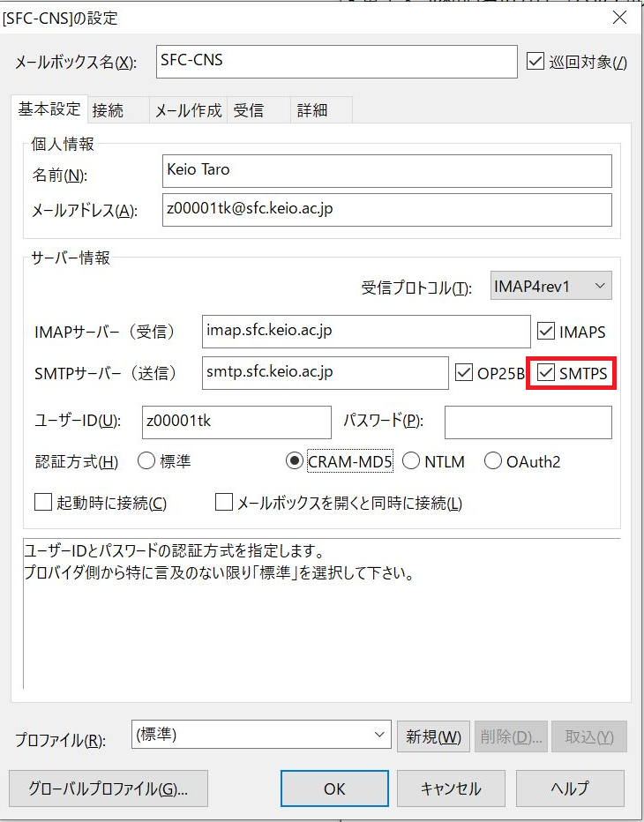
Task: Go to the 詳細 tab
Action: [x=312, y=110]
